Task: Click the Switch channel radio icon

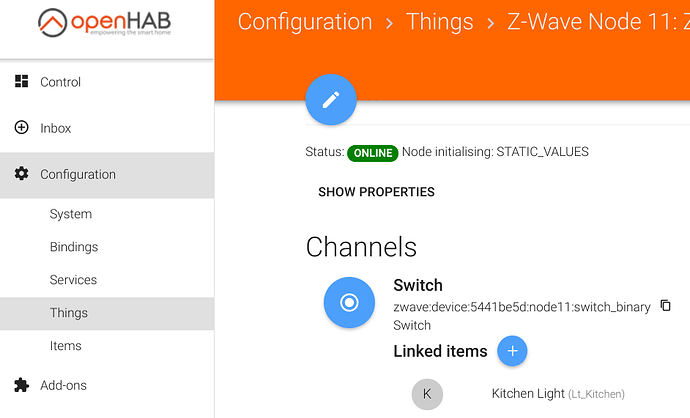Action: click(349, 302)
